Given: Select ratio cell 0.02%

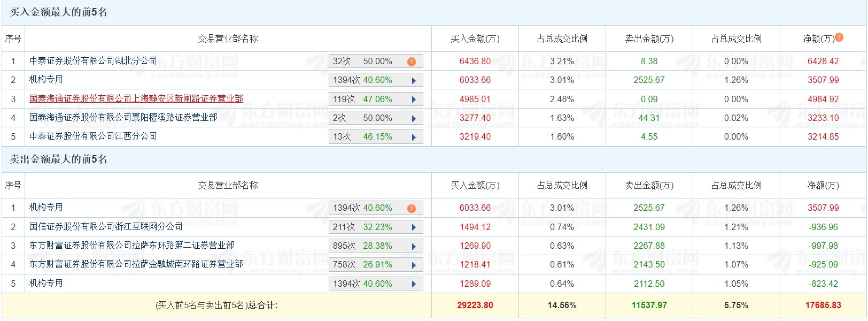Looking at the screenshot, I should [737, 118].
